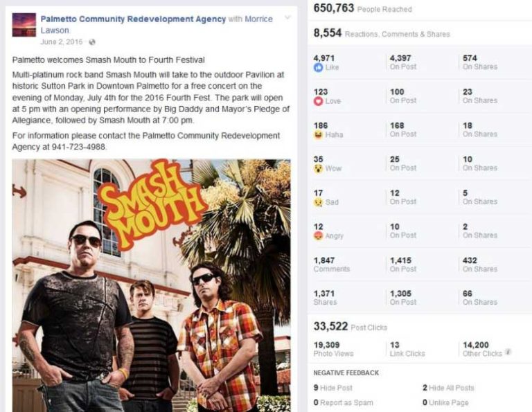Click the 1,847 Comments count
This screenshot has width=532, height=412.
(x=332, y=265)
